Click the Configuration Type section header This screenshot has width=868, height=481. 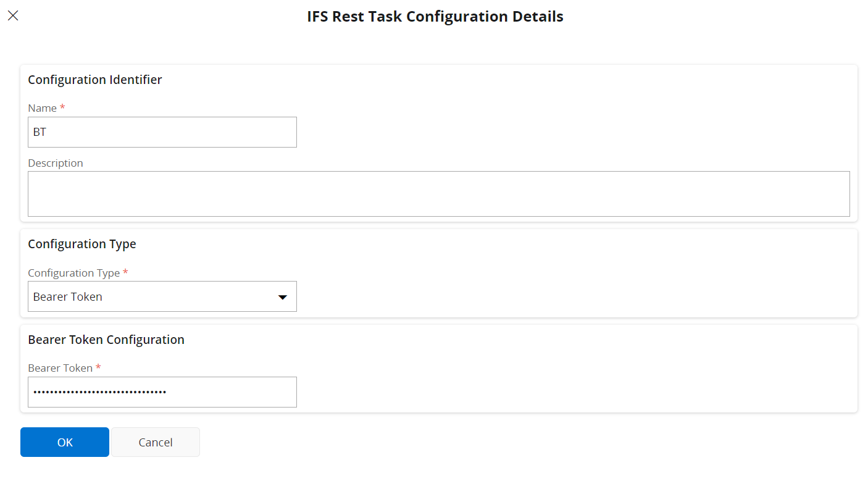point(81,244)
